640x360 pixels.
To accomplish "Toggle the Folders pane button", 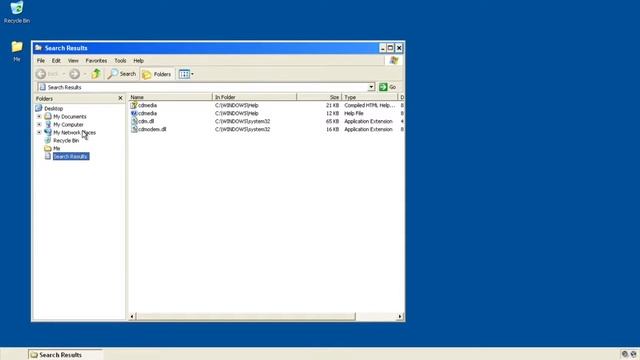I will (157, 74).
